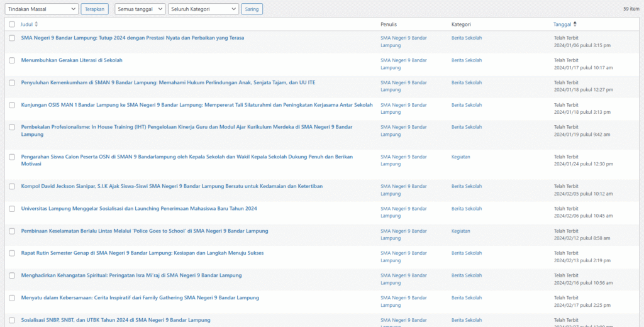This screenshot has width=644, height=327.
Task: Click Berita Sekolah category in Penyuluhan Kemenkumham row
Action: click(467, 82)
